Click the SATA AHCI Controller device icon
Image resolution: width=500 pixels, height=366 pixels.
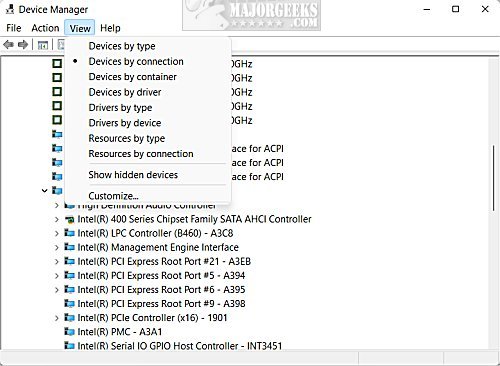pyautogui.click(x=69, y=219)
